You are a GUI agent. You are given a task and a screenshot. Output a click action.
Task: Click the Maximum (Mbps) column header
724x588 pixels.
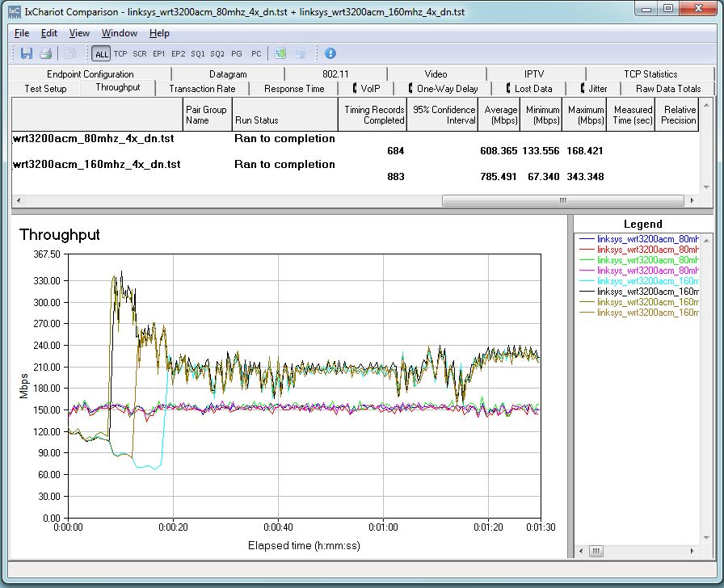[584, 115]
